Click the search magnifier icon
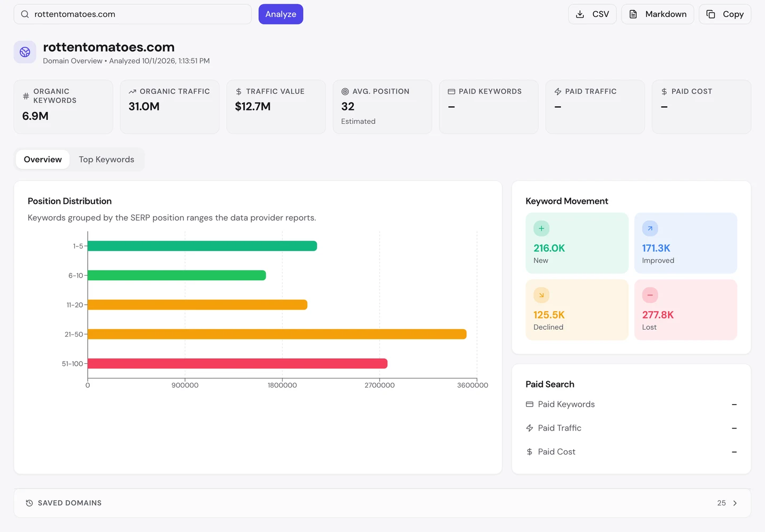Viewport: 765px width, 532px height. [x=25, y=14]
